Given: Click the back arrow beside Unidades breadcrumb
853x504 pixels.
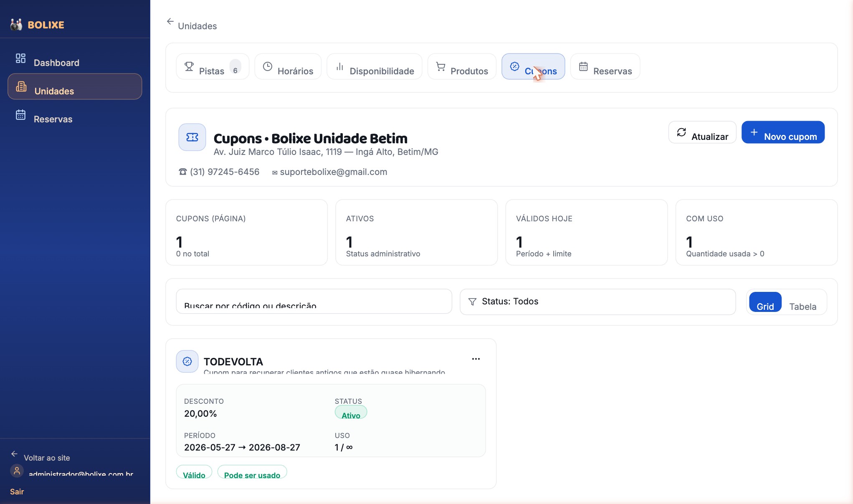Looking at the screenshot, I should coord(170,21).
